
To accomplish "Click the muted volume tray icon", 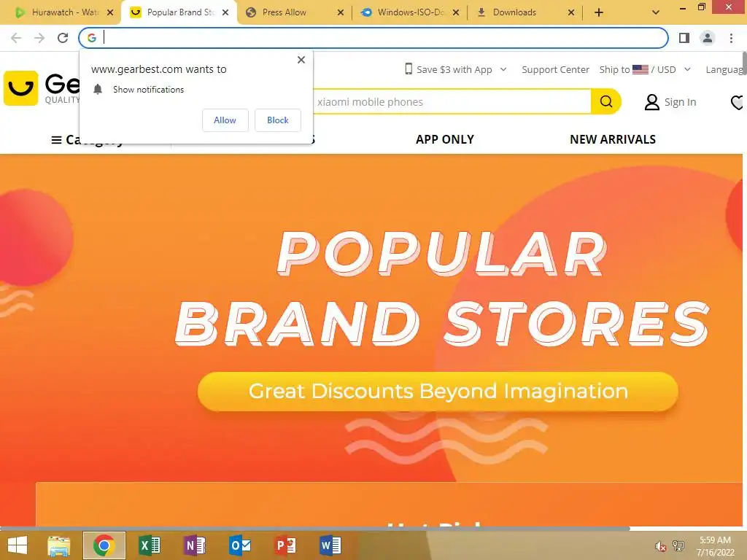I will click(660, 546).
